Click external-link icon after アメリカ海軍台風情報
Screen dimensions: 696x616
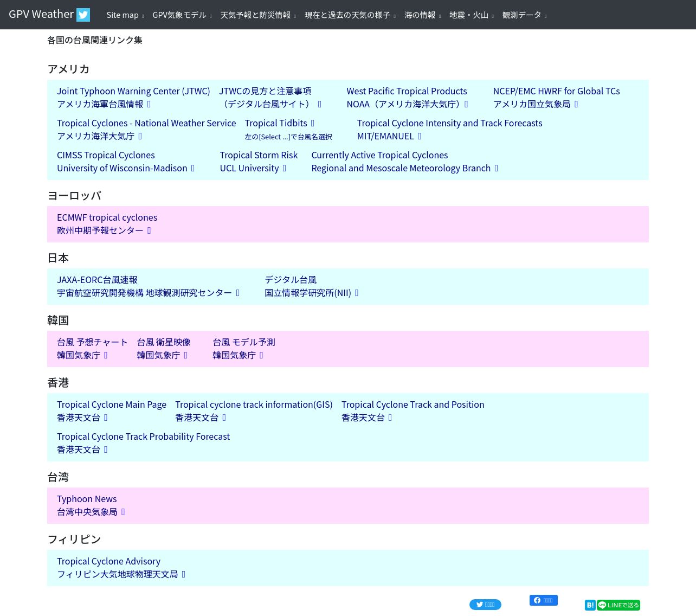click(x=149, y=104)
